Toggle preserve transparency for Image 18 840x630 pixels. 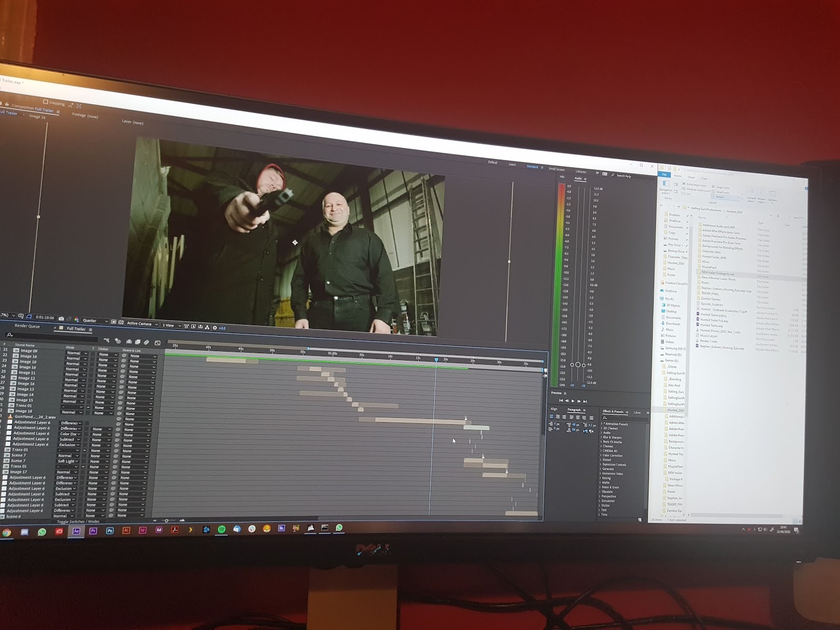88,413
